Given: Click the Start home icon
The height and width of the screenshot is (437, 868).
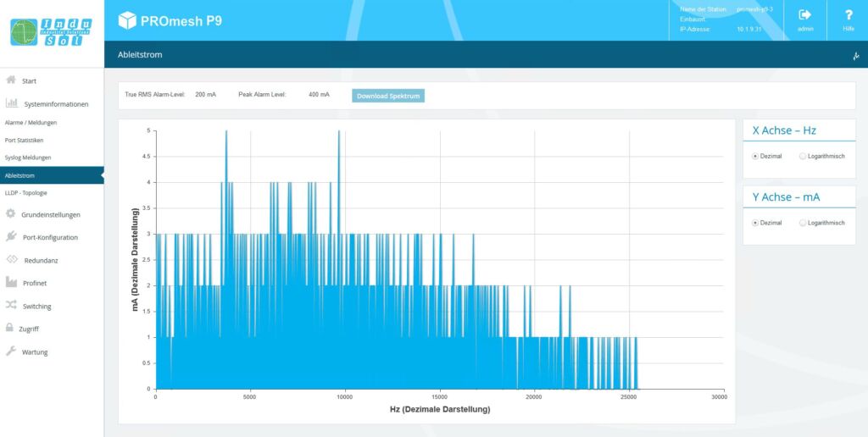Looking at the screenshot, I should point(11,80).
